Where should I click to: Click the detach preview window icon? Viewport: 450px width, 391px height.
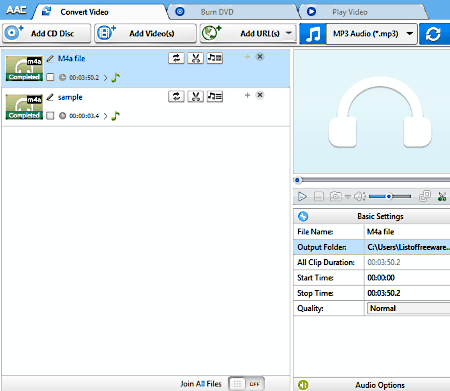tap(425, 196)
